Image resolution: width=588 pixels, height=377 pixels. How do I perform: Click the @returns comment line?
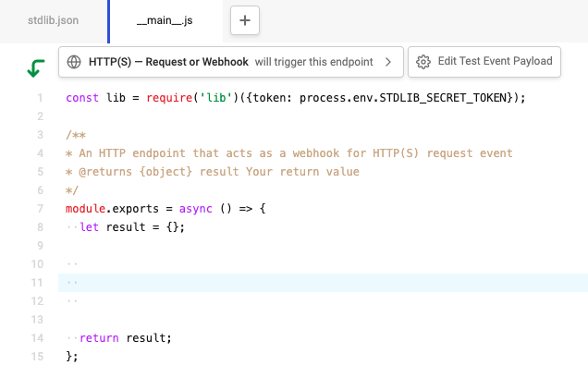click(x=213, y=172)
